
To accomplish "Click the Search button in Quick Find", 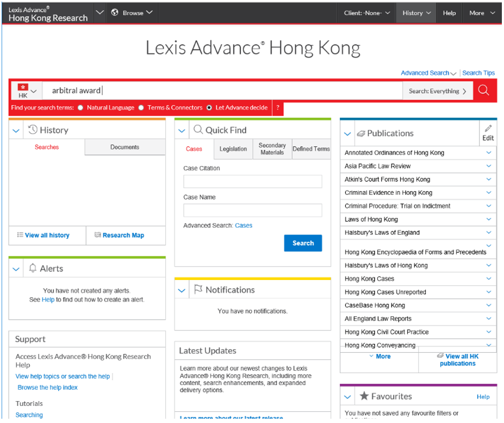I will (302, 243).
